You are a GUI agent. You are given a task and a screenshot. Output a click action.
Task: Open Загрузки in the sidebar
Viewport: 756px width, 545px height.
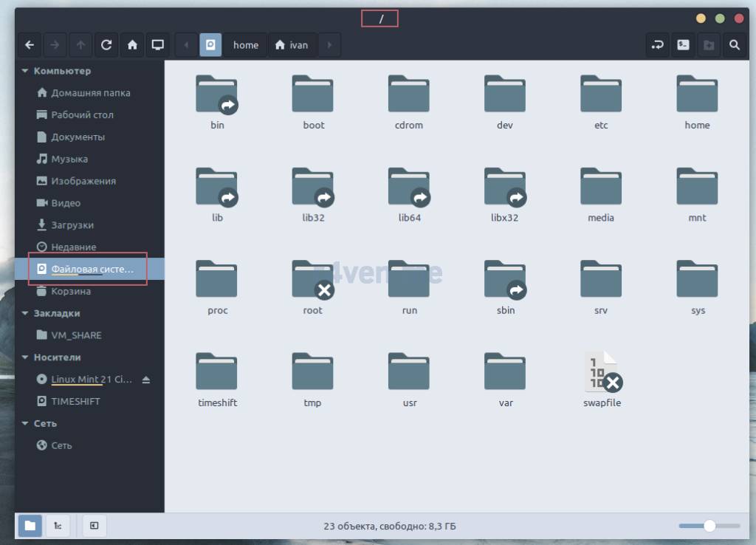click(x=72, y=225)
